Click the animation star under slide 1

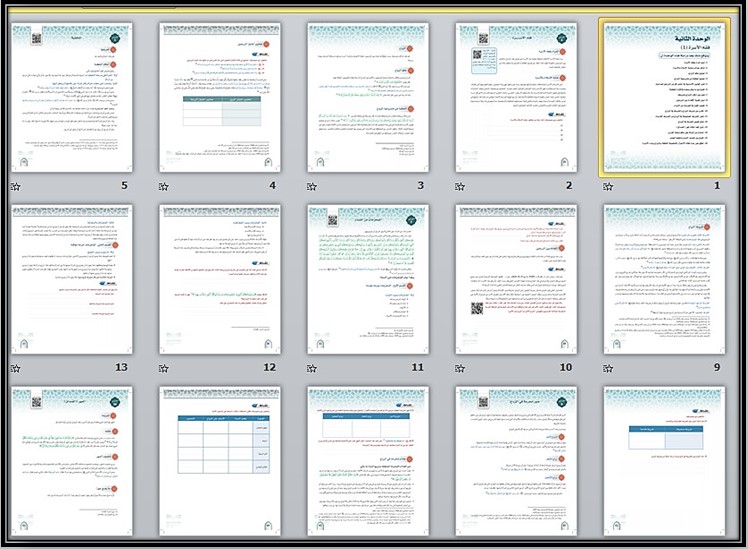(x=608, y=186)
